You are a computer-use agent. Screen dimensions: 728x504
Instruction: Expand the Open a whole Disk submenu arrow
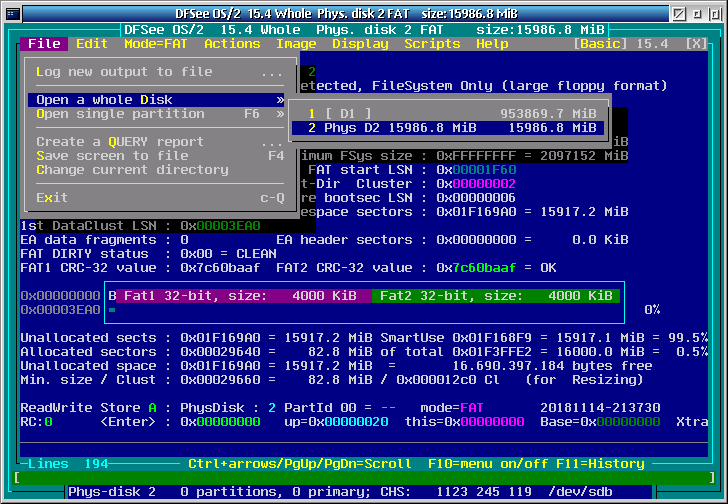click(280, 100)
